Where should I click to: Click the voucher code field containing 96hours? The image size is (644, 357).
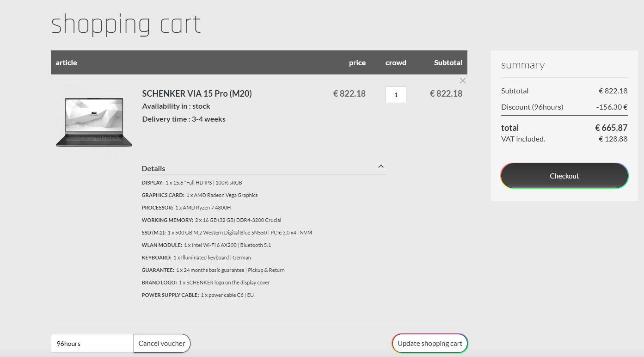(92, 343)
